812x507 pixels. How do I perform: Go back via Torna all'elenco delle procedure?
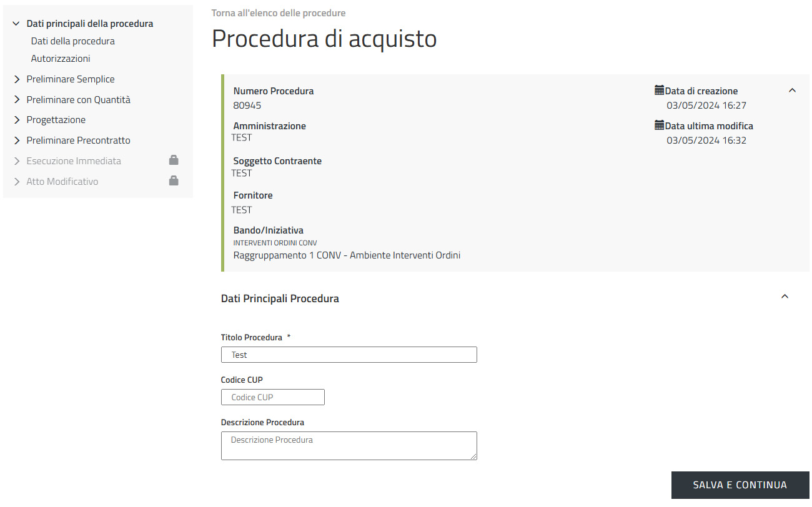(x=278, y=13)
